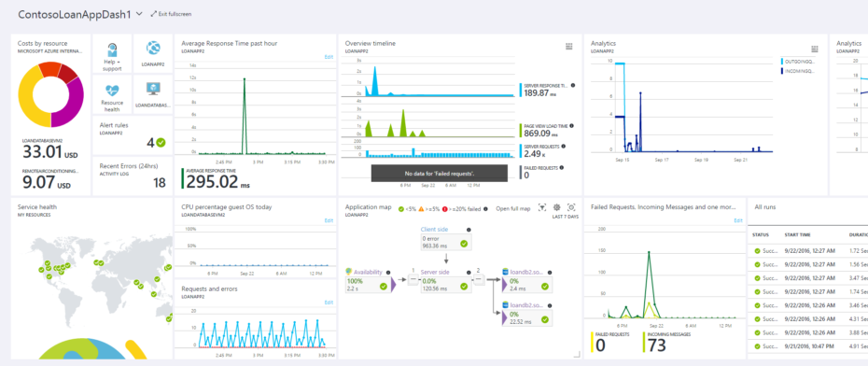Click success status icon for 9/21/2016 run
This screenshot has width=868, height=366.
tap(757, 346)
